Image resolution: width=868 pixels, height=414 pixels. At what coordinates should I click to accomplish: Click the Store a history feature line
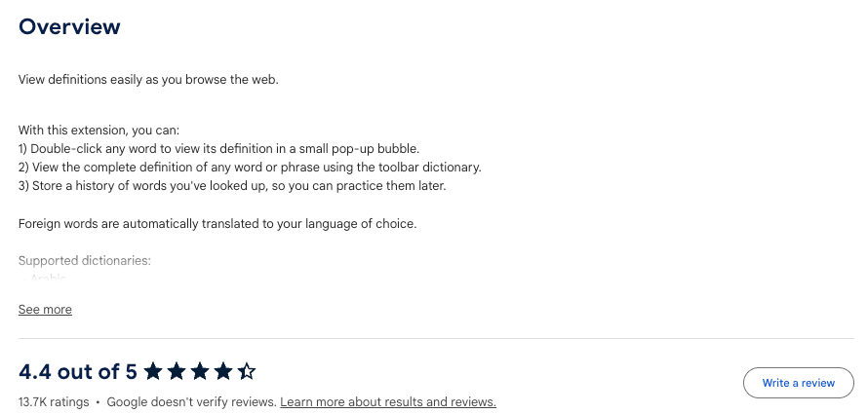click(x=232, y=186)
